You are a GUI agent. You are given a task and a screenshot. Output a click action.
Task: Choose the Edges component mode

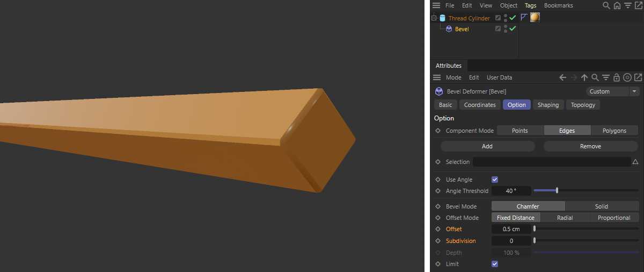[567, 131]
